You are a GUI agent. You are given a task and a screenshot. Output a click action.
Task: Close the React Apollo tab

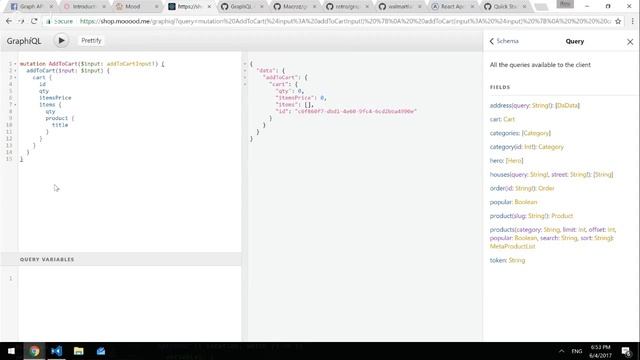click(x=472, y=7)
